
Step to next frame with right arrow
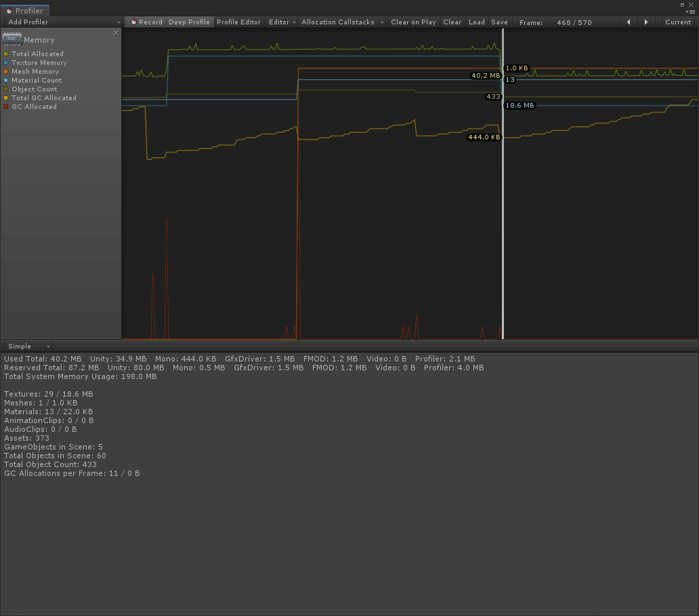(645, 22)
